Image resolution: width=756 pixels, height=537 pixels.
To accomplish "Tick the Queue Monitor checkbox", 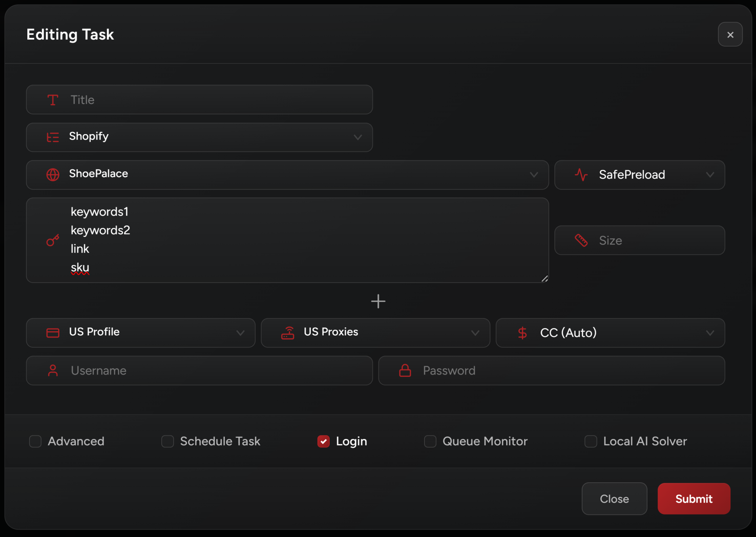I will coord(430,441).
